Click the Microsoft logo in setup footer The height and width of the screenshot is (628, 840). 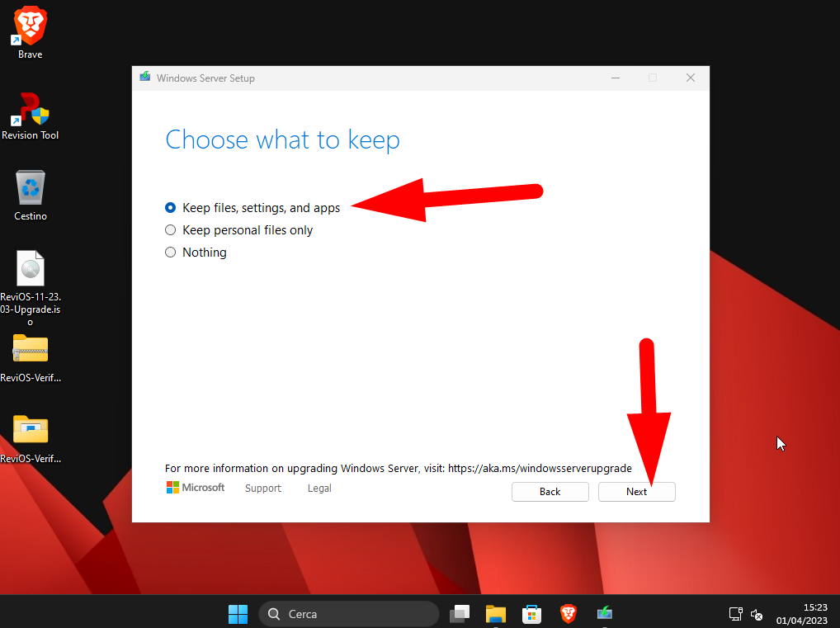(x=196, y=488)
